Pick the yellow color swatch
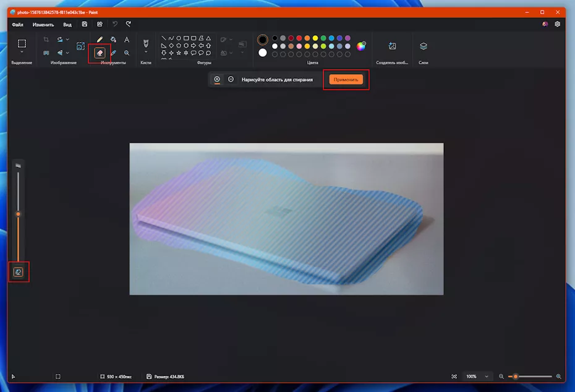575x392 pixels. pyautogui.click(x=315, y=38)
